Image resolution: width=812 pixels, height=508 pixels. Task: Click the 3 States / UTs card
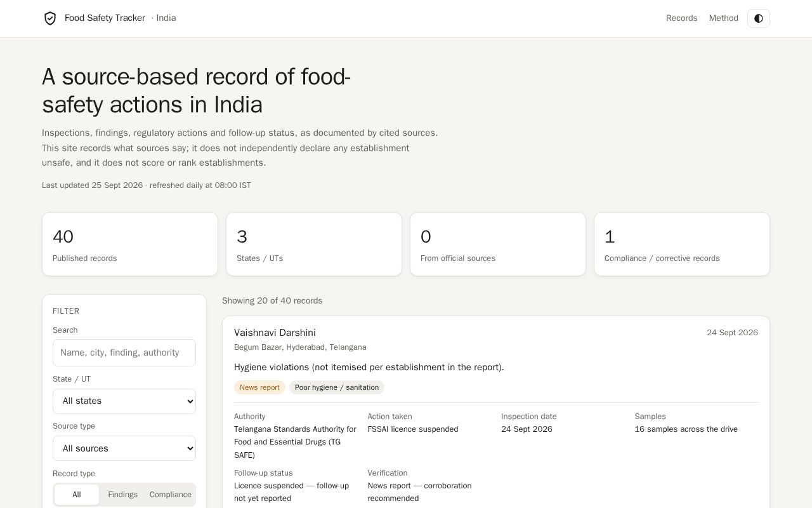pyautogui.click(x=314, y=244)
